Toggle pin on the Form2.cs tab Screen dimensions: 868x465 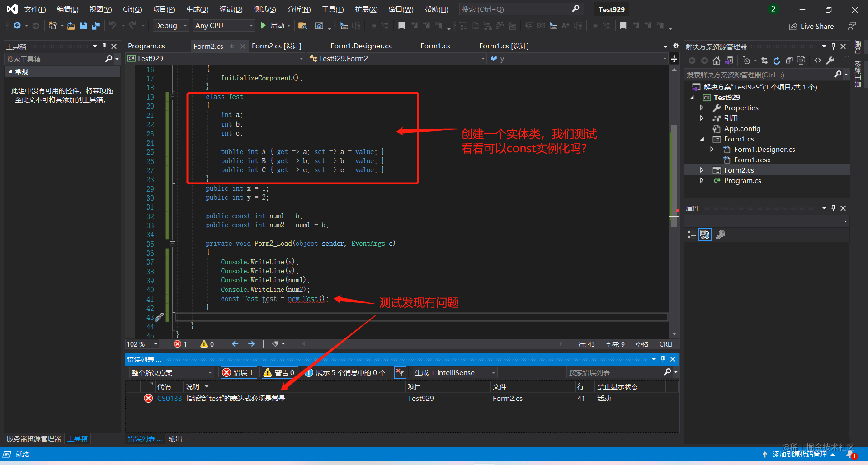point(232,46)
